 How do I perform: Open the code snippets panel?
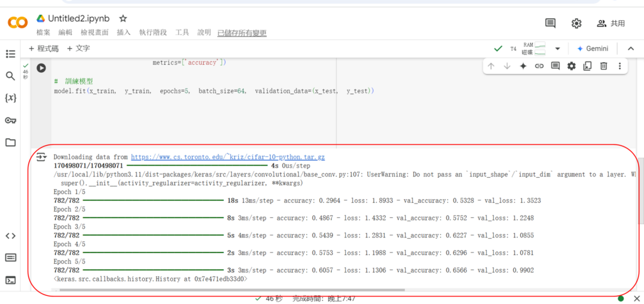(10, 236)
